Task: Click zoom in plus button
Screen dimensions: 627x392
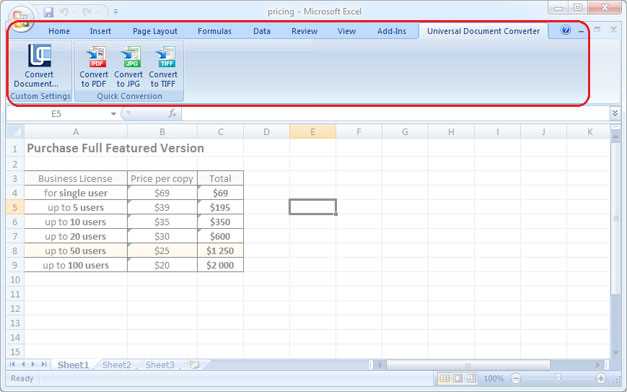Action: tap(600, 378)
